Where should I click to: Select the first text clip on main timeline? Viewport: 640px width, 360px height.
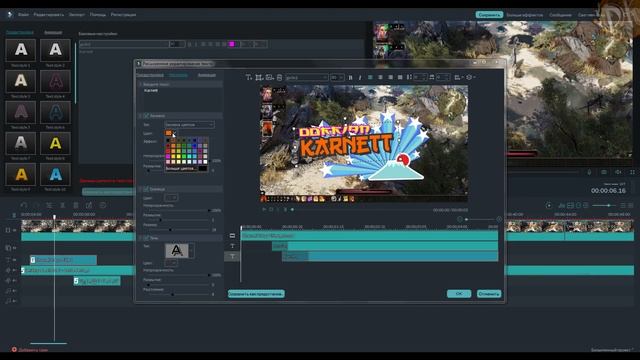tap(63, 260)
